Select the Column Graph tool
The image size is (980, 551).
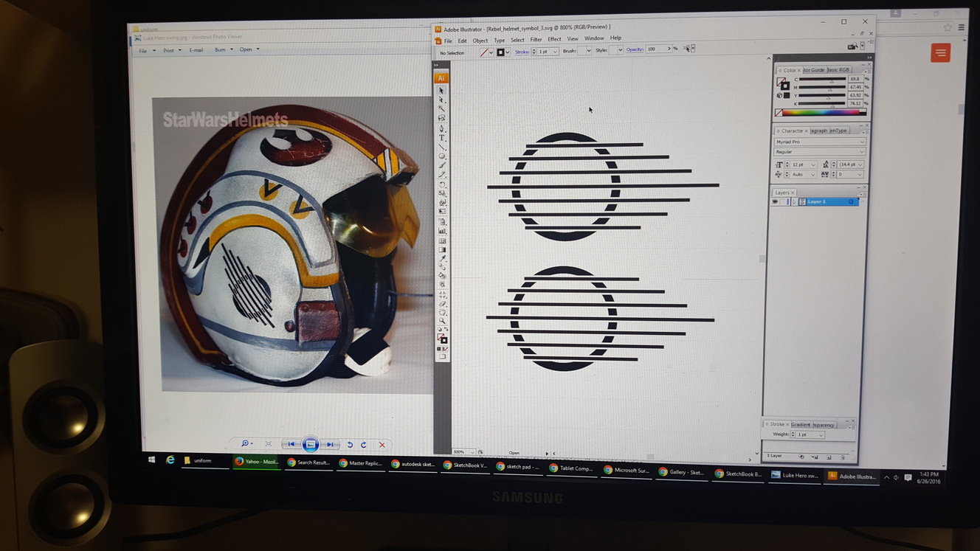coord(441,229)
